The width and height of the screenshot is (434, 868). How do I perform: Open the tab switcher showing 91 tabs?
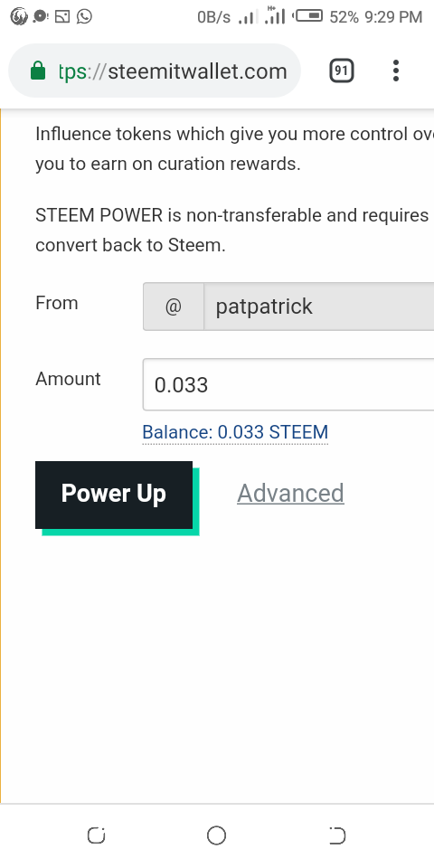(x=342, y=71)
